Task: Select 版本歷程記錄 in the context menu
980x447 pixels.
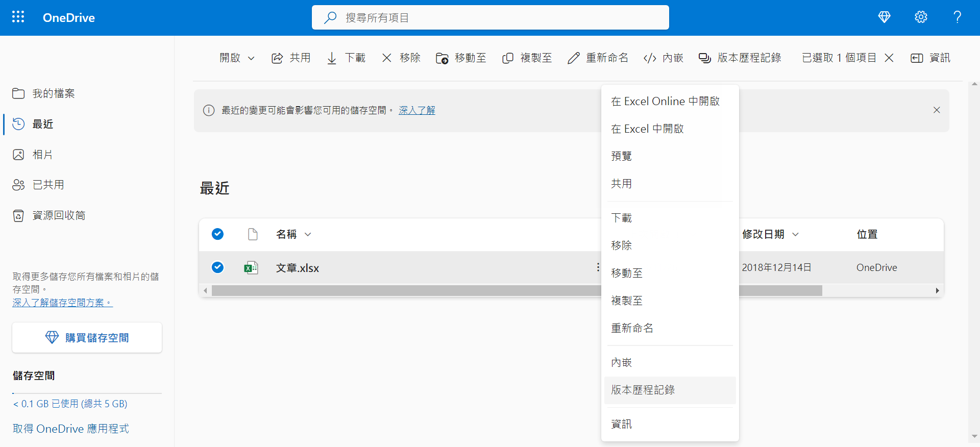Action: (x=670, y=390)
